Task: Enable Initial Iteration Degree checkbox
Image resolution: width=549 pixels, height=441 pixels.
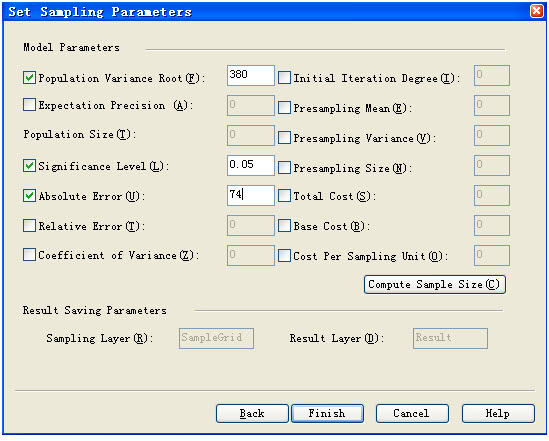Action: [284, 78]
